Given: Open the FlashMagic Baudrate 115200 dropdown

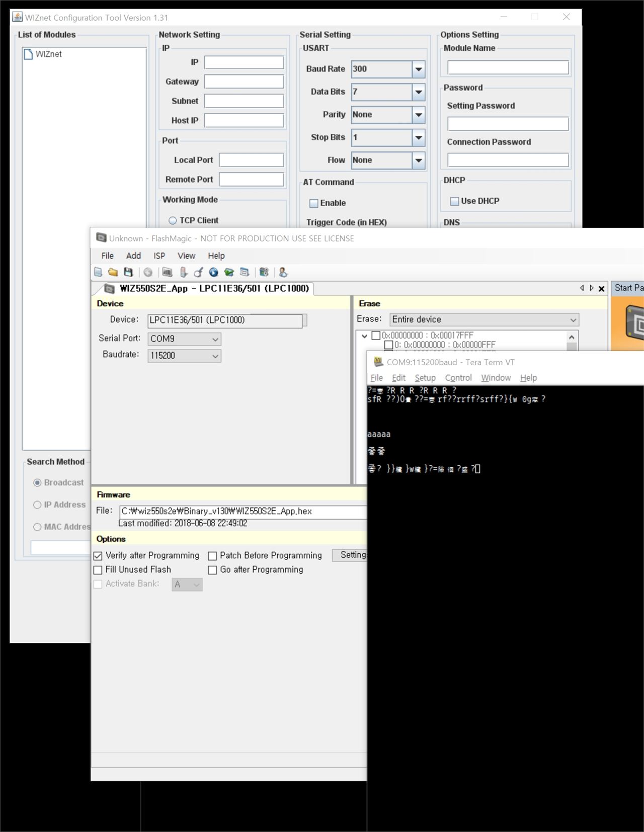Looking at the screenshot, I should pyautogui.click(x=184, y=356).
